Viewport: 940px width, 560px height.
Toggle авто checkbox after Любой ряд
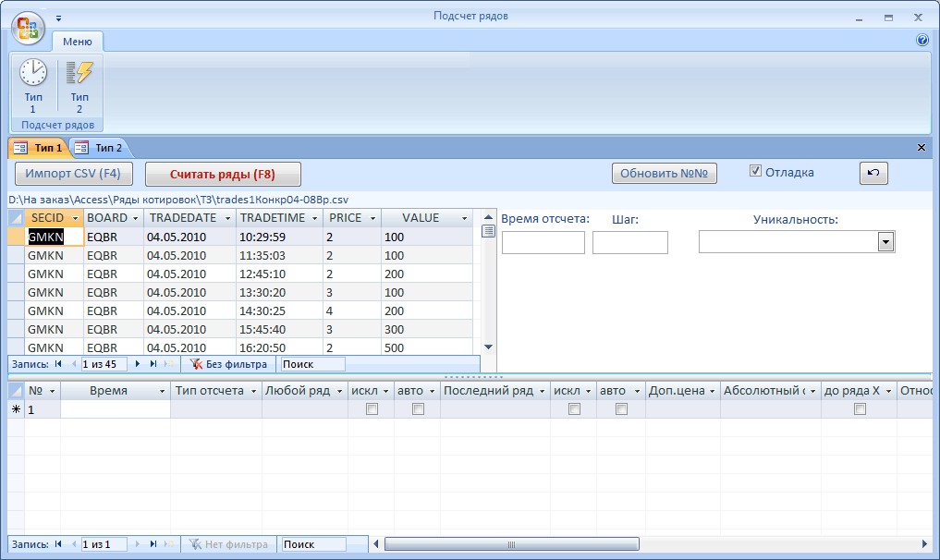pyautogui.click(x=419, y=408)
